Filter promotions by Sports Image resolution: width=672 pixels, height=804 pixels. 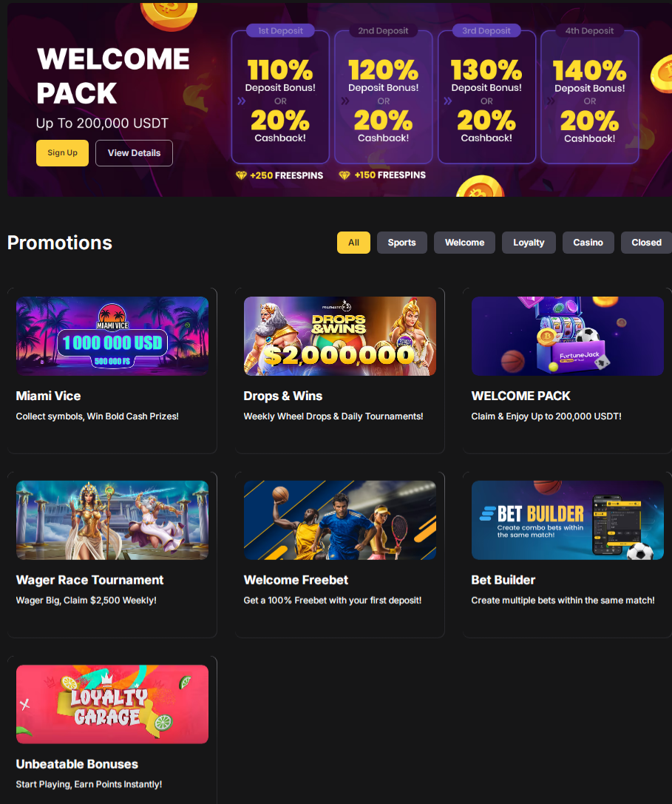[402, 243]
